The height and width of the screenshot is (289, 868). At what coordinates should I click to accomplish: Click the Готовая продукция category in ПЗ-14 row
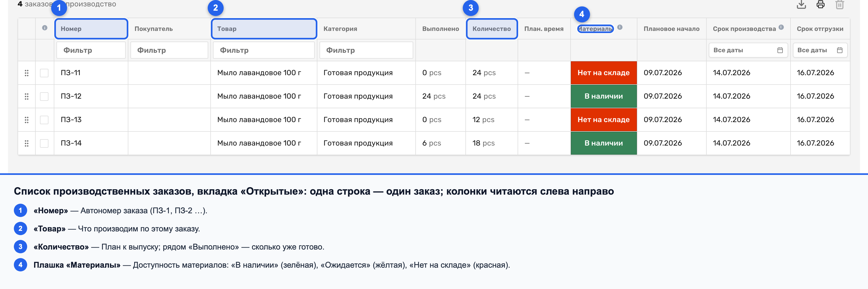[358, 143]
